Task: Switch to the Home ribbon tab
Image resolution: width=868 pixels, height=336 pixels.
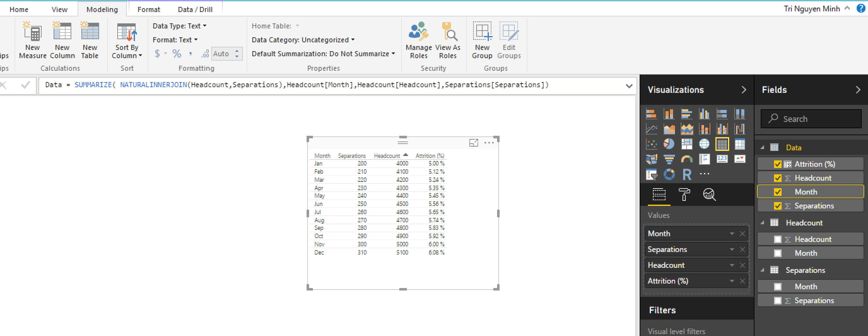Action: 19,9
